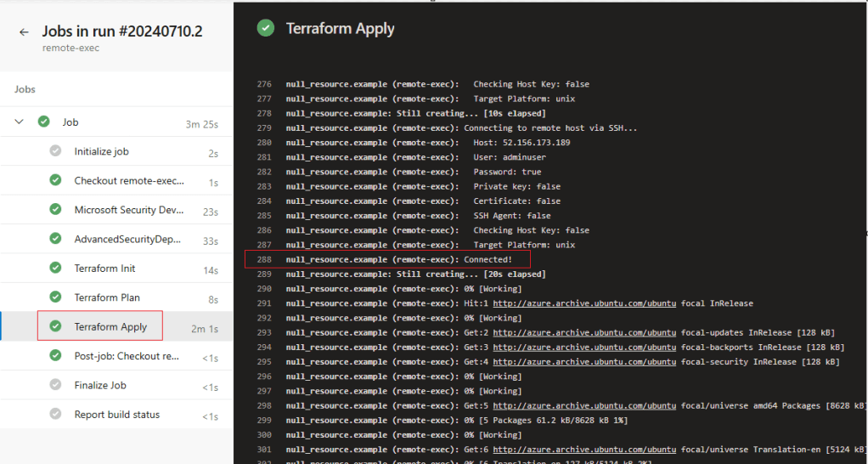Click grey status icon for Report build status

tap(55, 415)
